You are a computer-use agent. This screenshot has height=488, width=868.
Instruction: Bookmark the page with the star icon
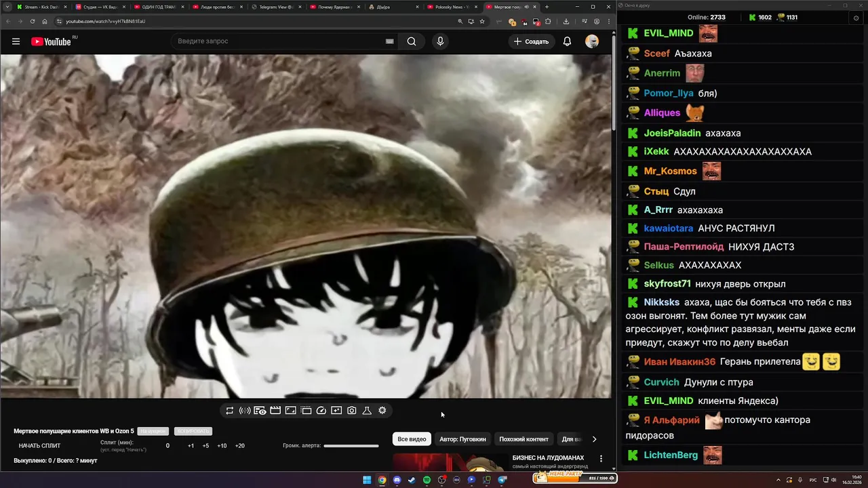point(482,21)
